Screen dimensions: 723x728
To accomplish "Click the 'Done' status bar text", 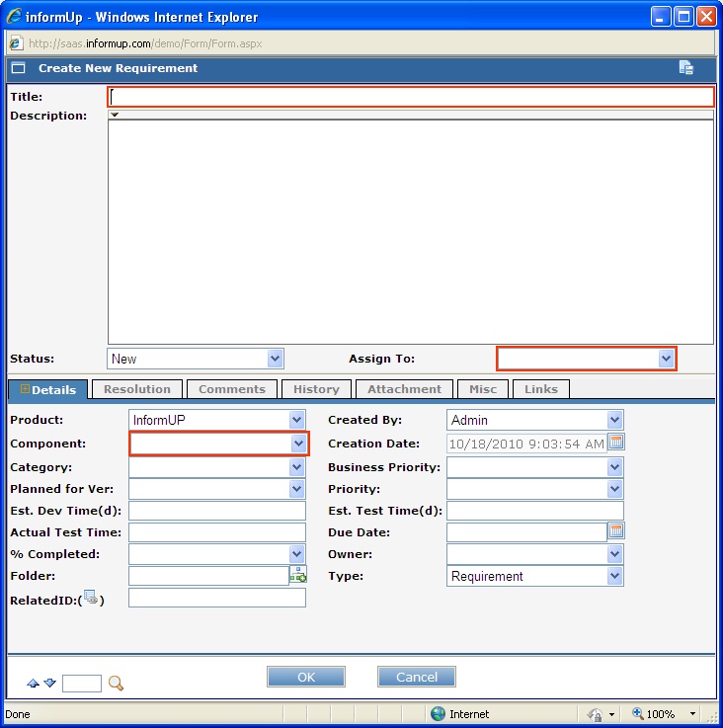I will point(18,714).
